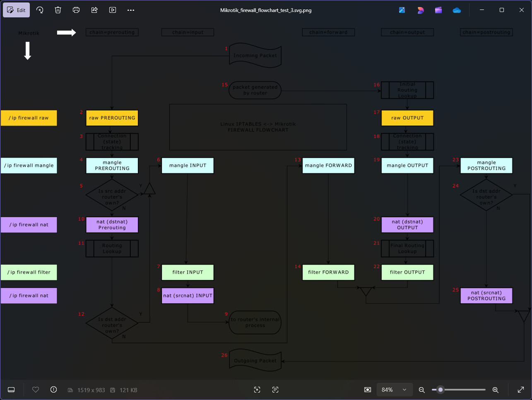Viewport: 532px width, 400px height.
Task: Zoom in with the plus magnifier
Action: [x=495, y=390]
